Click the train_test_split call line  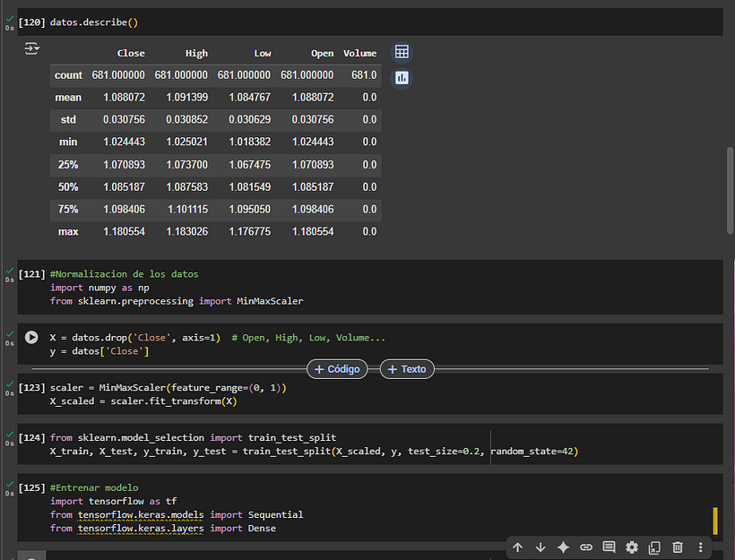point(314,452)
